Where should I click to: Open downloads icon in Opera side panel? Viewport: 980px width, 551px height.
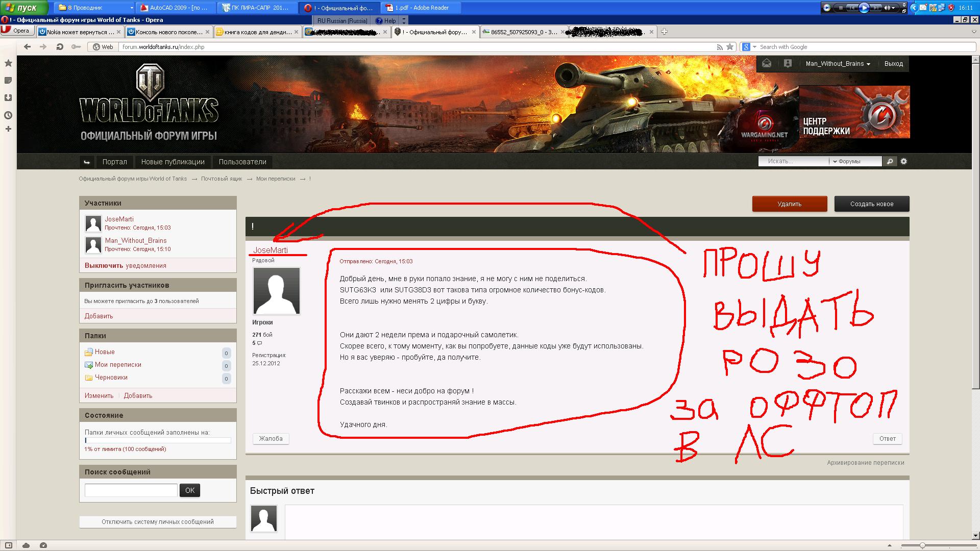8,97
